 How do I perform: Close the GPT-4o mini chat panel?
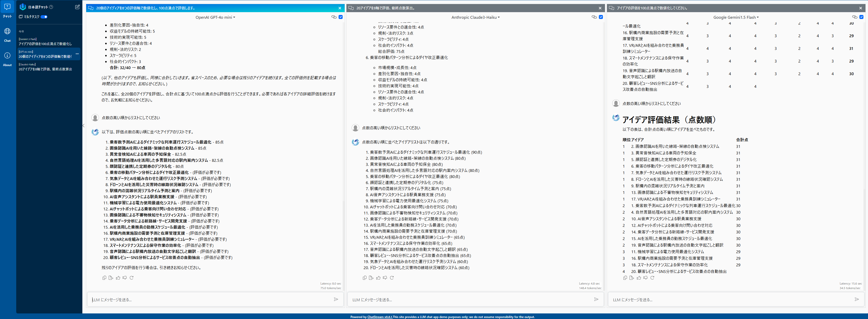pyautogui.click(x=340, y=8)
